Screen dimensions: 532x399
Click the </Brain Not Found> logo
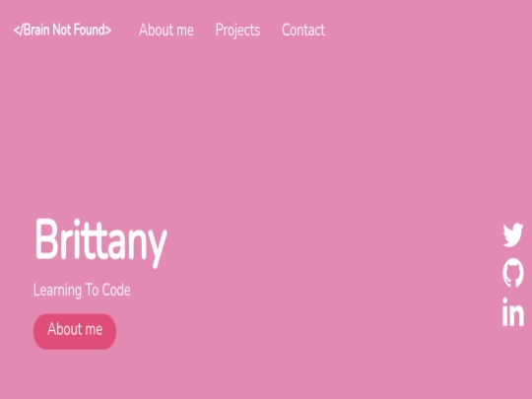tap(62, 31)
